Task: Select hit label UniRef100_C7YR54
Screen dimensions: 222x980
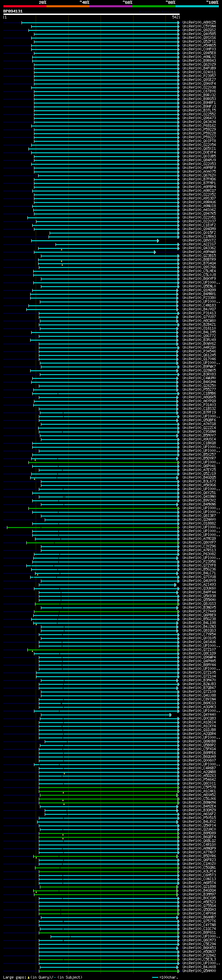Action: pos(199,634)
